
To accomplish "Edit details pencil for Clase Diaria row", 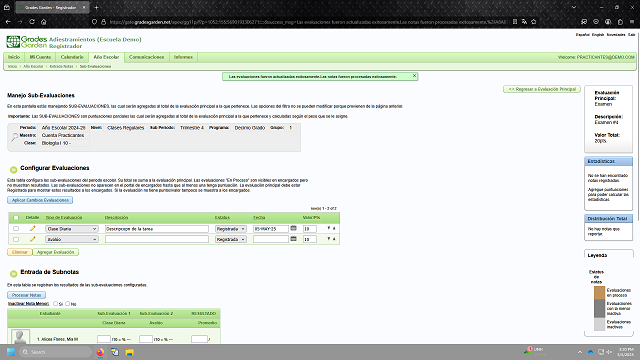I will click(x=33, y=229).
